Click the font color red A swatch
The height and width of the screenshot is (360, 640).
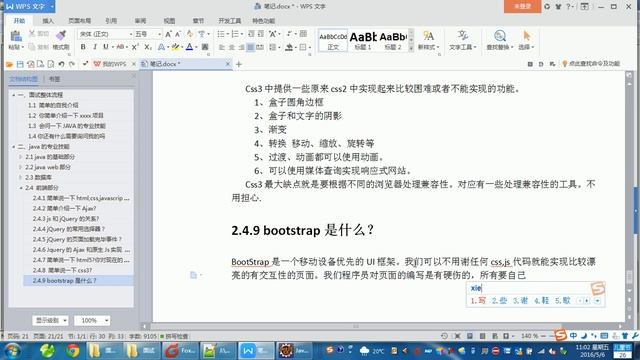coord(189,47)
